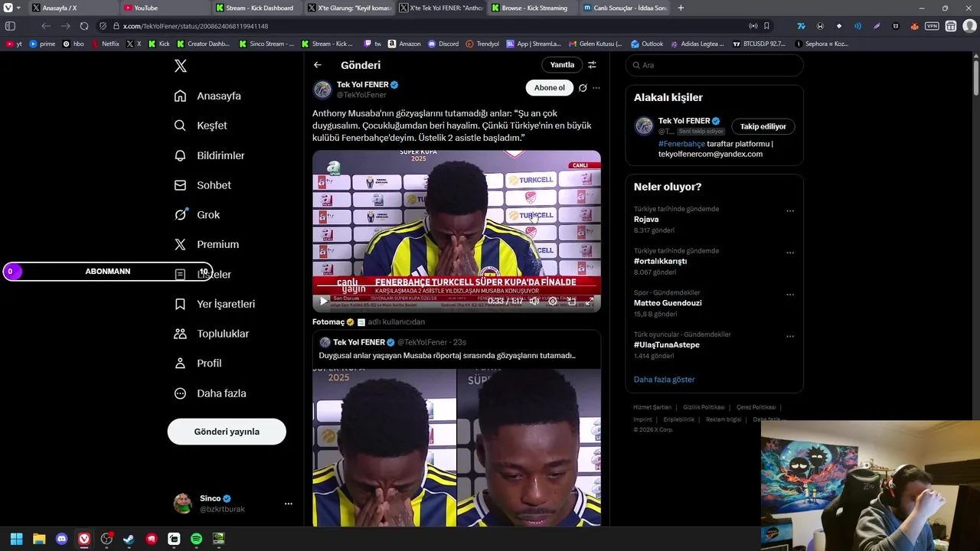Click Gönderi yayınla post button

[227, 432]
